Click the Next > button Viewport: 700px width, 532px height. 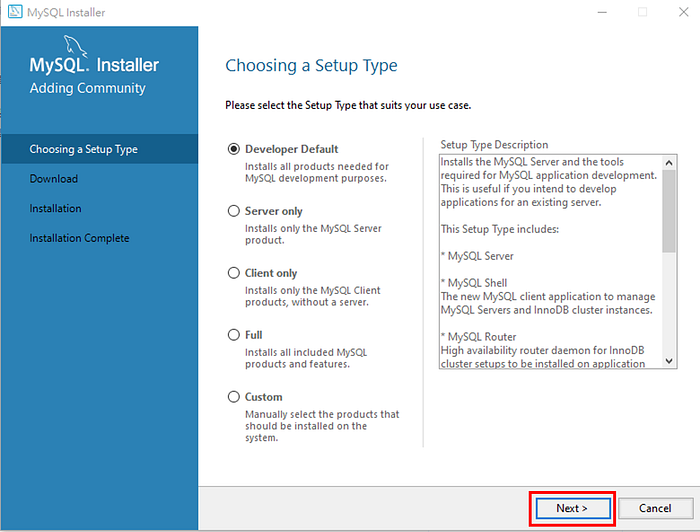coord(573,508)
